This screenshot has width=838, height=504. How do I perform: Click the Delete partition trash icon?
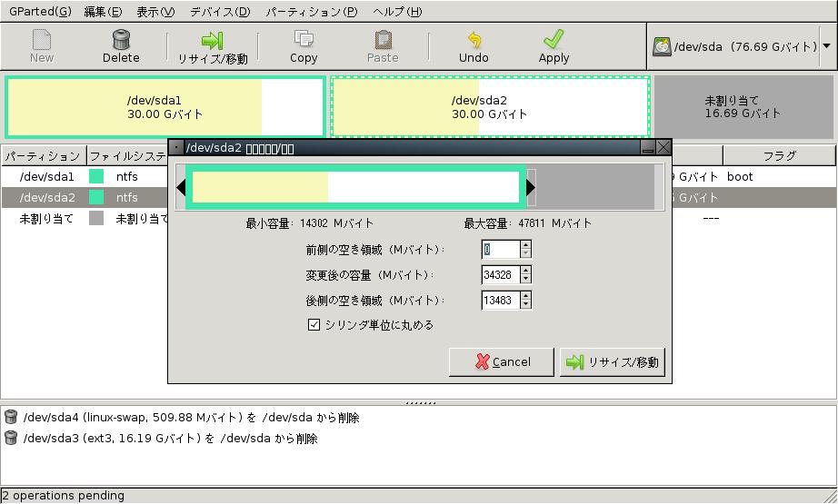tap(121, 40)
